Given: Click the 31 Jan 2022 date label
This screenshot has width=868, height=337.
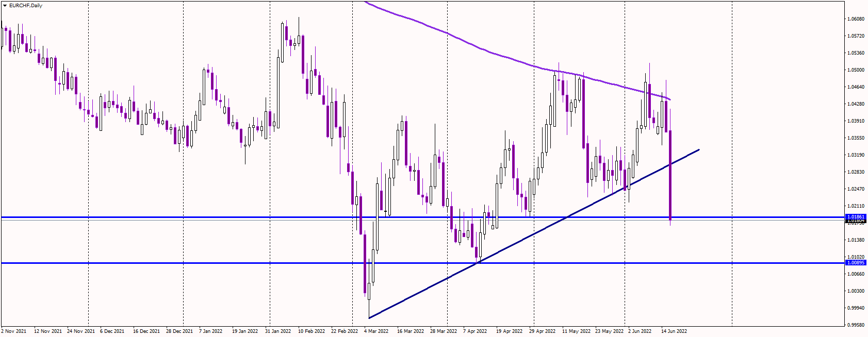Looking at the screenshot, I should (278, 331).
